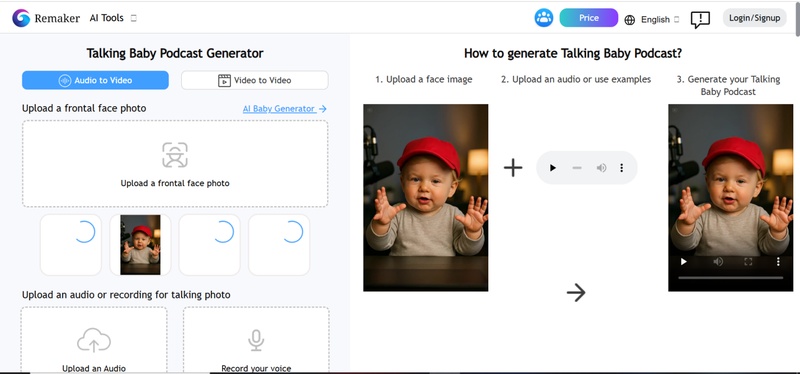Click the Talking Baby Podcast Generator heading
The image size is (800, 374).
(x=175, y=53)
